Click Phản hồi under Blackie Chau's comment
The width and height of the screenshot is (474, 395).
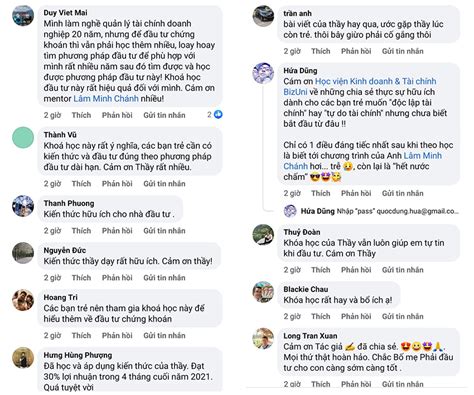356,316
